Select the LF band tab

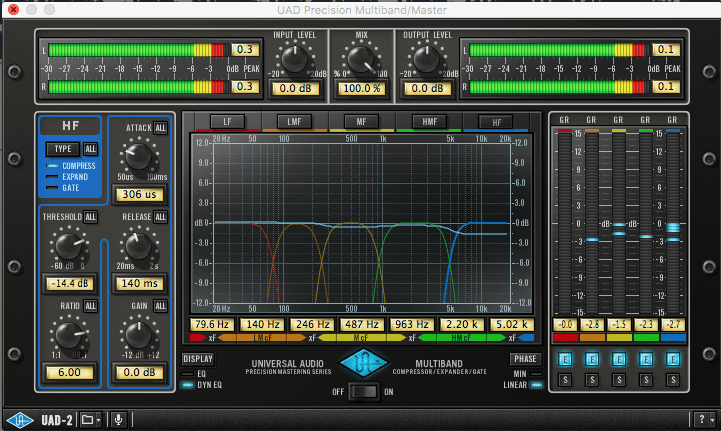pos(227,121)
